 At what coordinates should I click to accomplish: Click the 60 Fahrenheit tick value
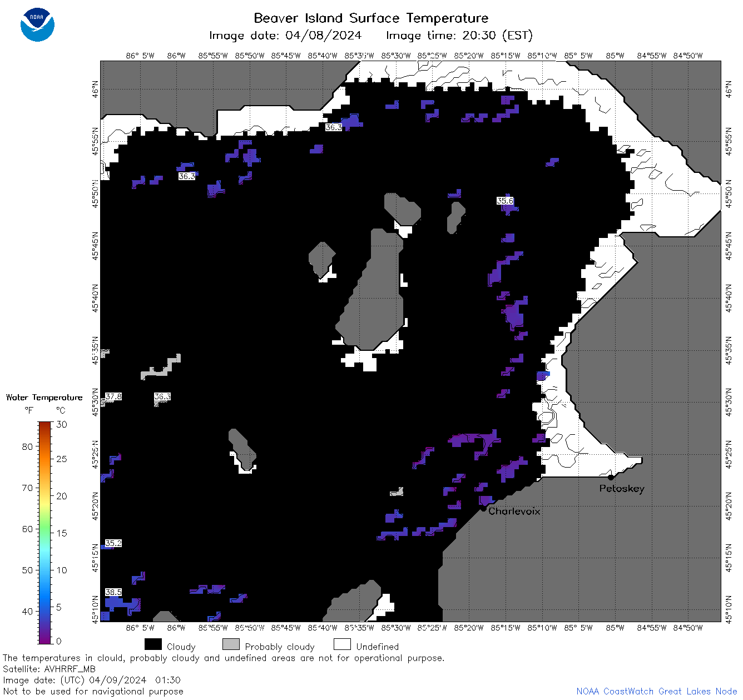[x=27, y=529]
